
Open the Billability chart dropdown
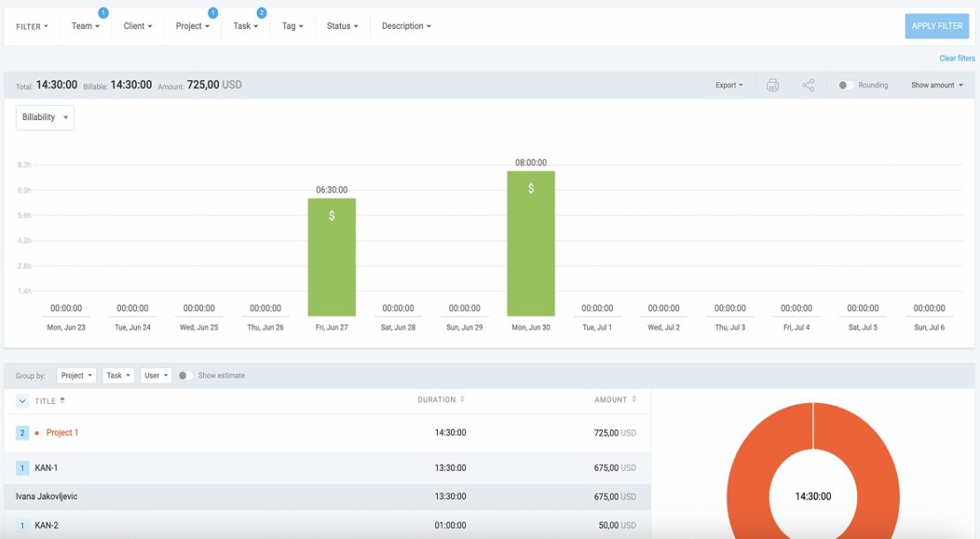(x=45, y=117)
